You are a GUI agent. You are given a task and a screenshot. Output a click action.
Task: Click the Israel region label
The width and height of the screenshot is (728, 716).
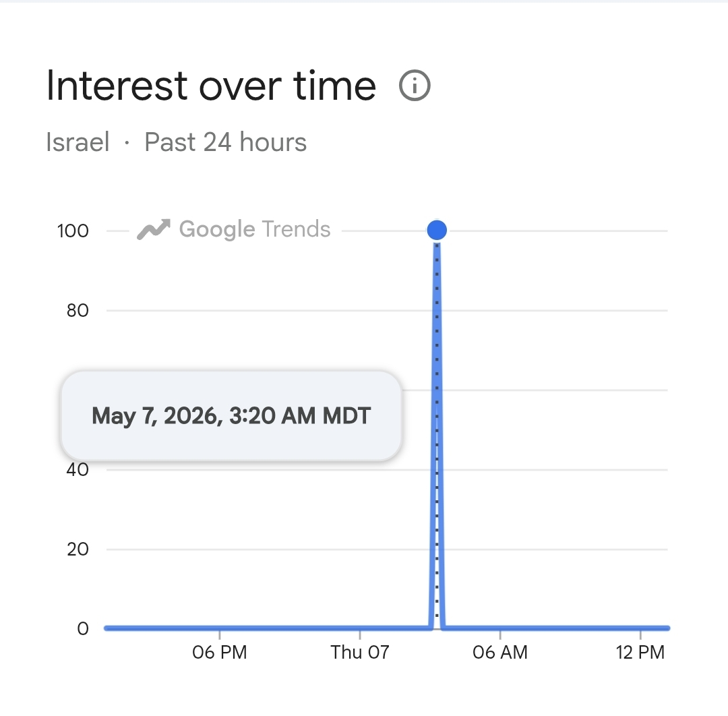78,142
